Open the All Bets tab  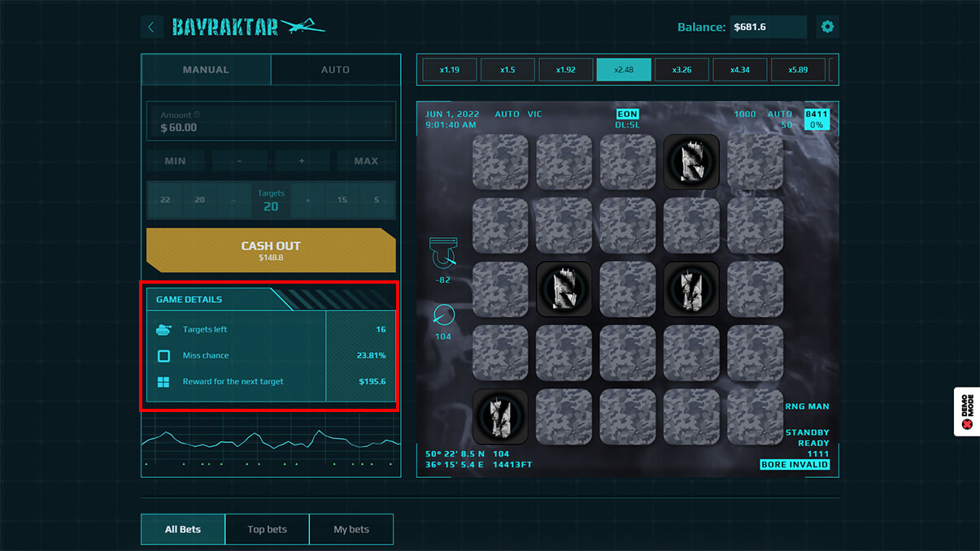[183, 529]
